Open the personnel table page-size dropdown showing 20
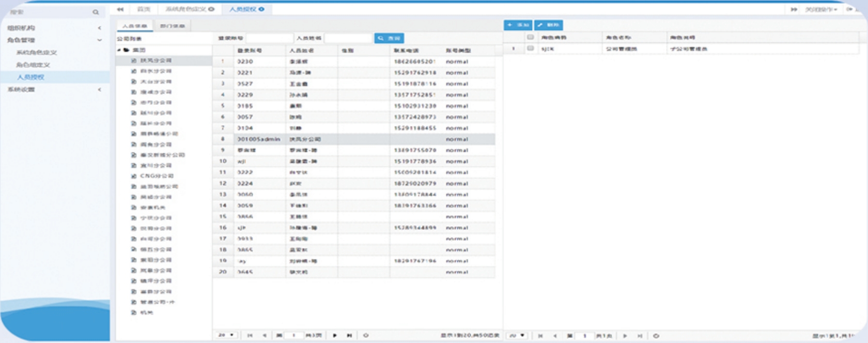868x343 pixels. tap(226, 335)
